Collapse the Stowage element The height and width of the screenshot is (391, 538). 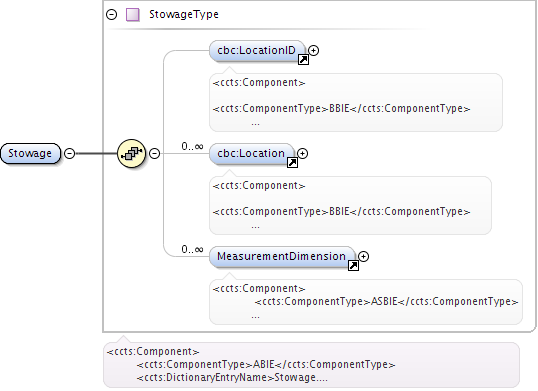coord(70,153)
